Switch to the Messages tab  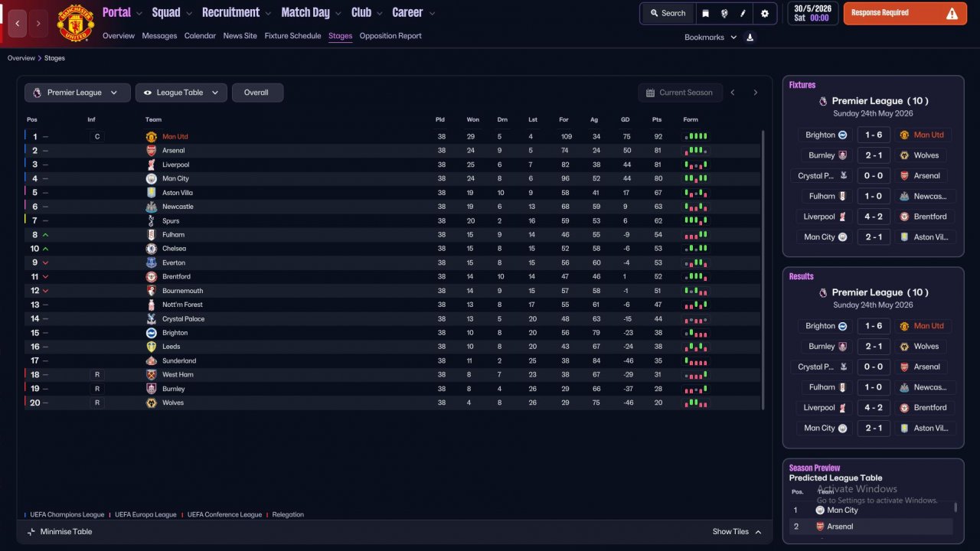pyautogui.click(x=159, y=36)
